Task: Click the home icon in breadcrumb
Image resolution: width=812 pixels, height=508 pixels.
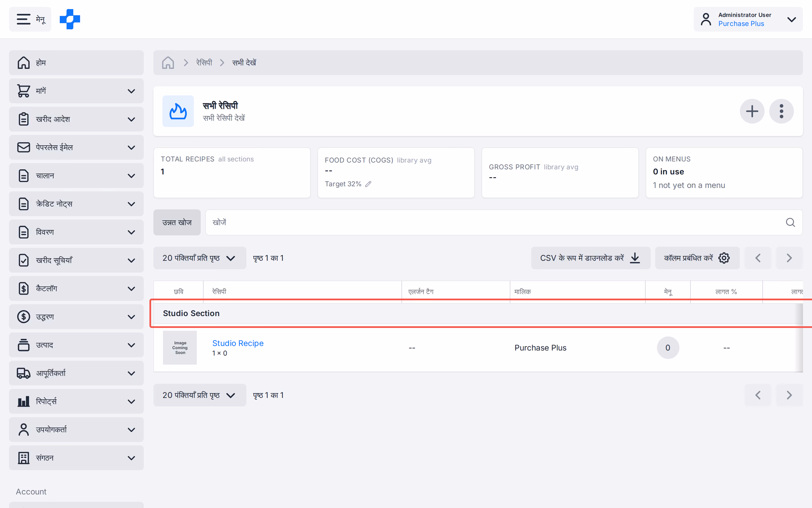Action: (168, 63)
